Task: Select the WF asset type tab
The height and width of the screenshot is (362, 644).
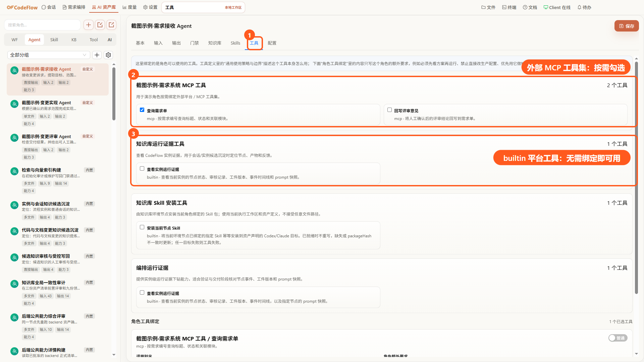Action: [14, 40]
